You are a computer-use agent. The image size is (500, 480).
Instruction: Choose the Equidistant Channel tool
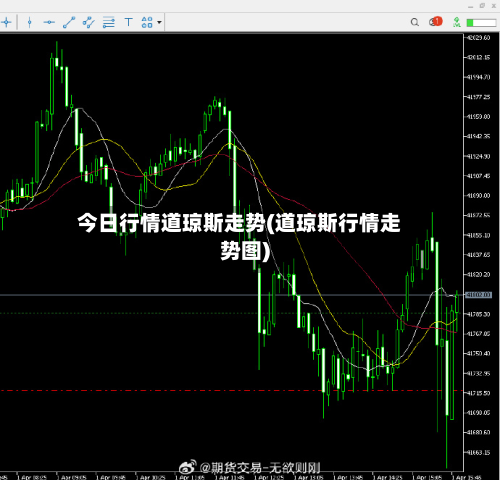89,23
